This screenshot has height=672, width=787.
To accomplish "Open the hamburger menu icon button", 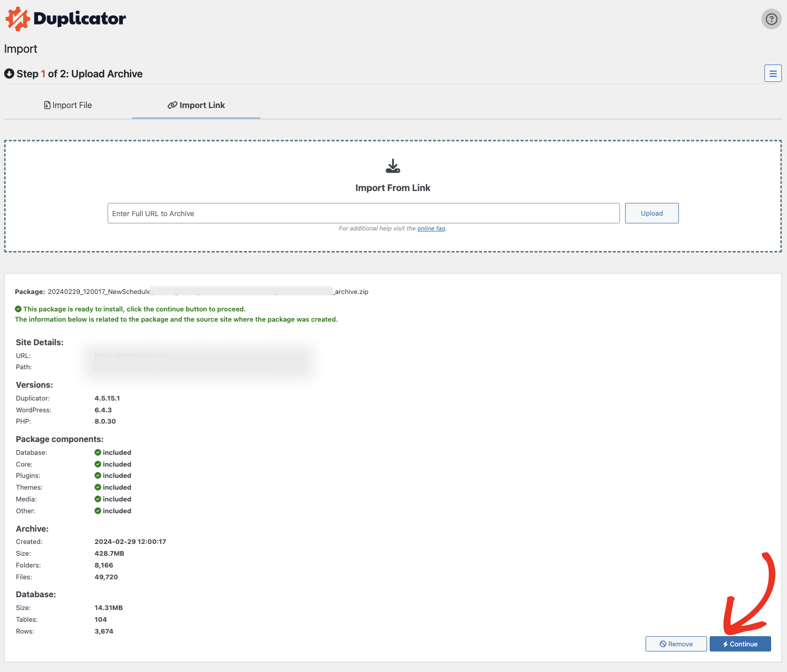I will (773, 73).
